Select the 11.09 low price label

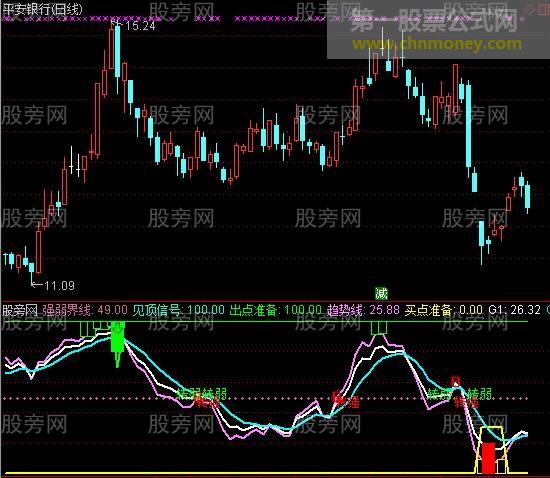click(x=59, y=285)
